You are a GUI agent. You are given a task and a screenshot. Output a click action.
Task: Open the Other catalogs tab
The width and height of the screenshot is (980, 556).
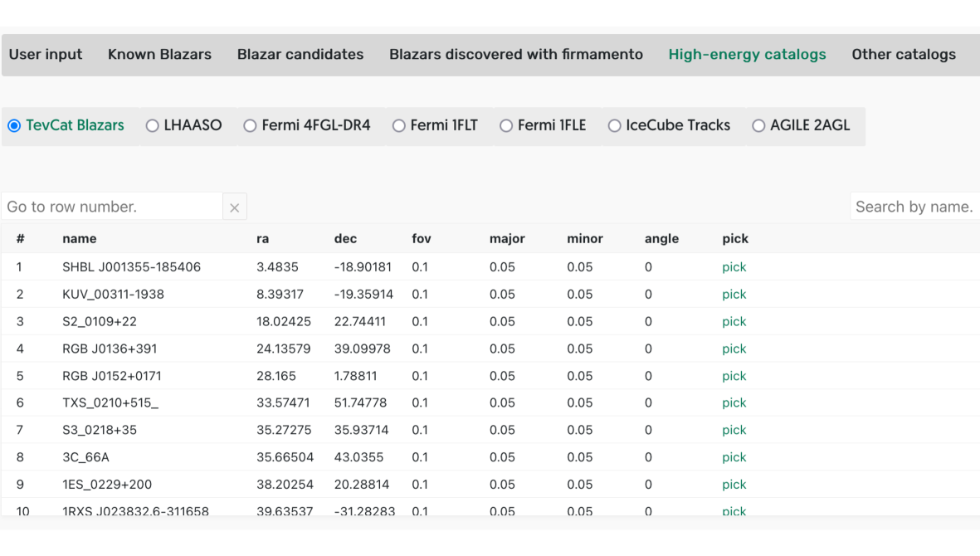904,55
